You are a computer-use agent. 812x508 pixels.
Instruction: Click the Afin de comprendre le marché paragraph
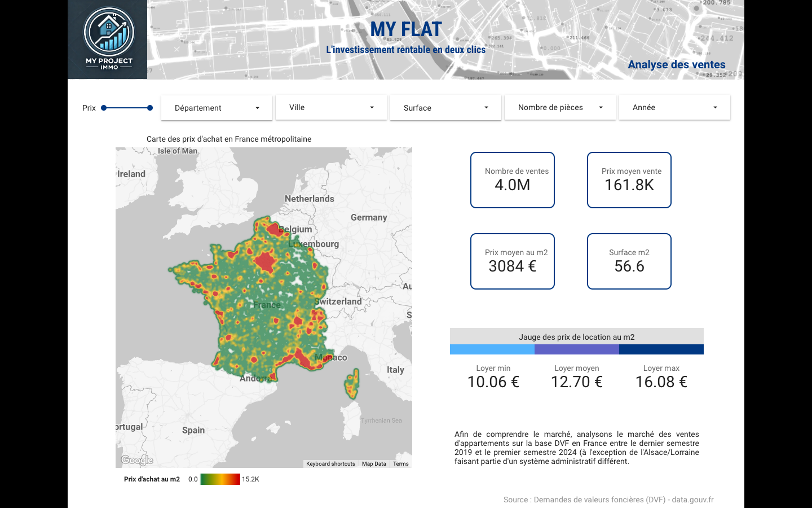tap(577, 448)
